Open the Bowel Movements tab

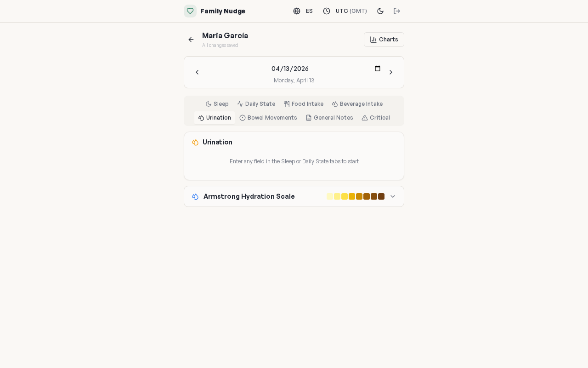(x=268, y=118)
